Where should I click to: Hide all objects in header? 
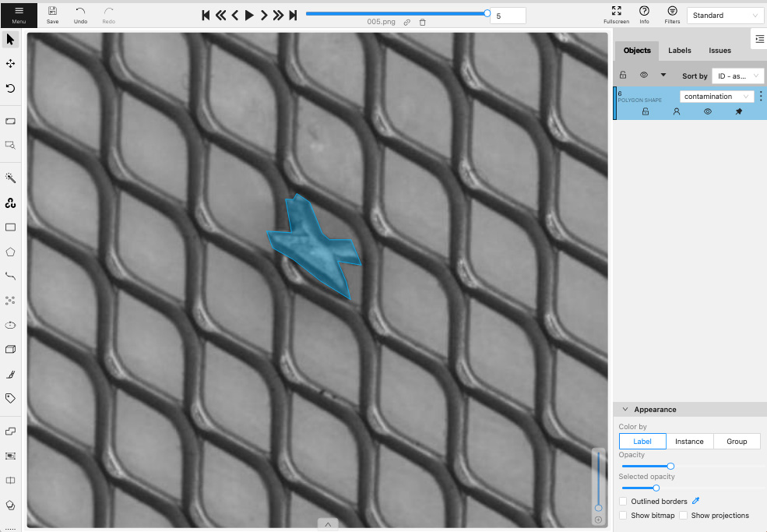point(644,75)
